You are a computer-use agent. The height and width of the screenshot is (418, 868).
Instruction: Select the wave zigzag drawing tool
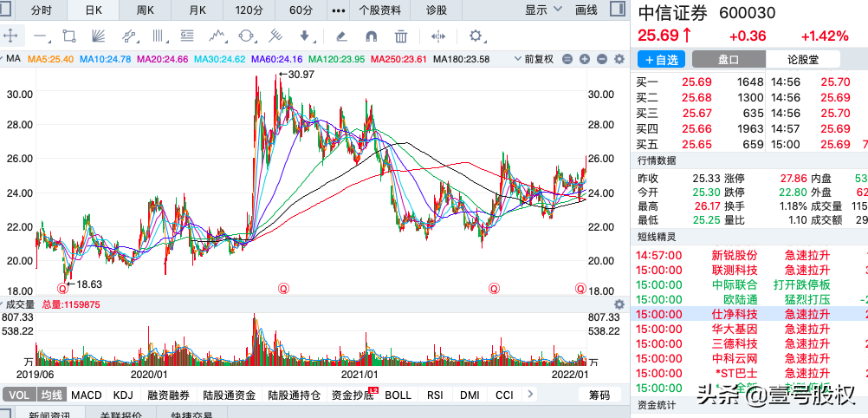click(217, 36)
